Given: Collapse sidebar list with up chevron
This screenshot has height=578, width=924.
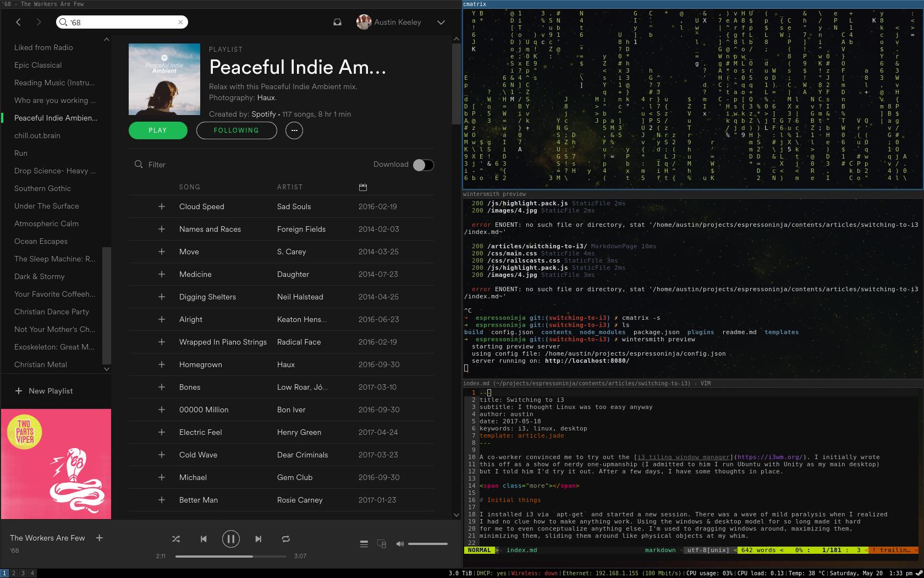Looking at the screenshot, I should coord(107,40).
